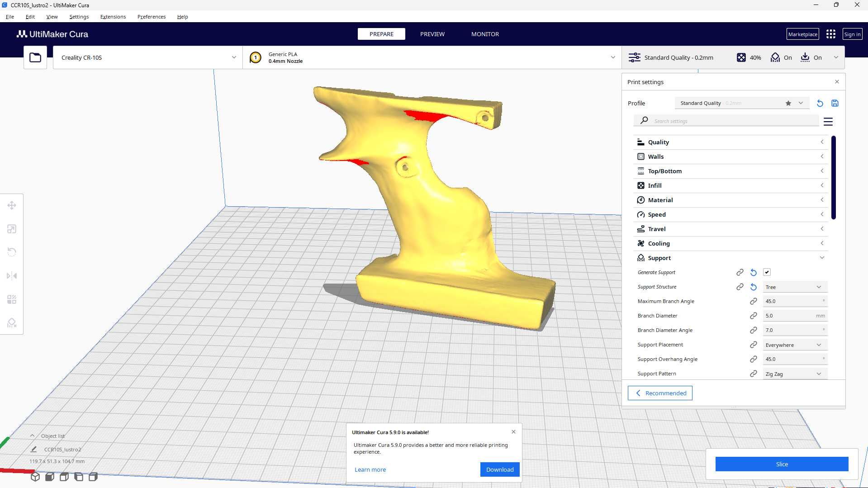Click the 3D view camera icon
Image resolution: width=868 pixels, height=488 pixels.
(35, 477)
